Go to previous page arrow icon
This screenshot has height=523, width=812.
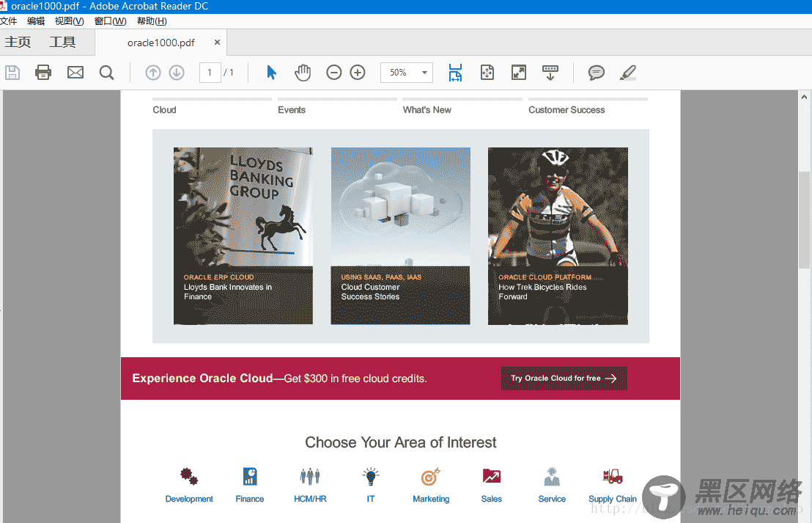click(x=152, y=73)
